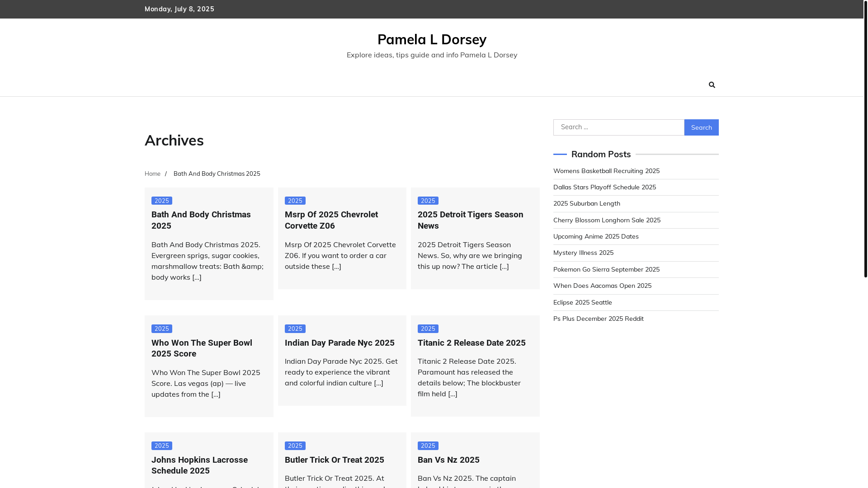Viewport: 868px width, 488px height.
Task: Open Pokemon Go Sierra September 2025 link
Action: click(x=606, y=269)
